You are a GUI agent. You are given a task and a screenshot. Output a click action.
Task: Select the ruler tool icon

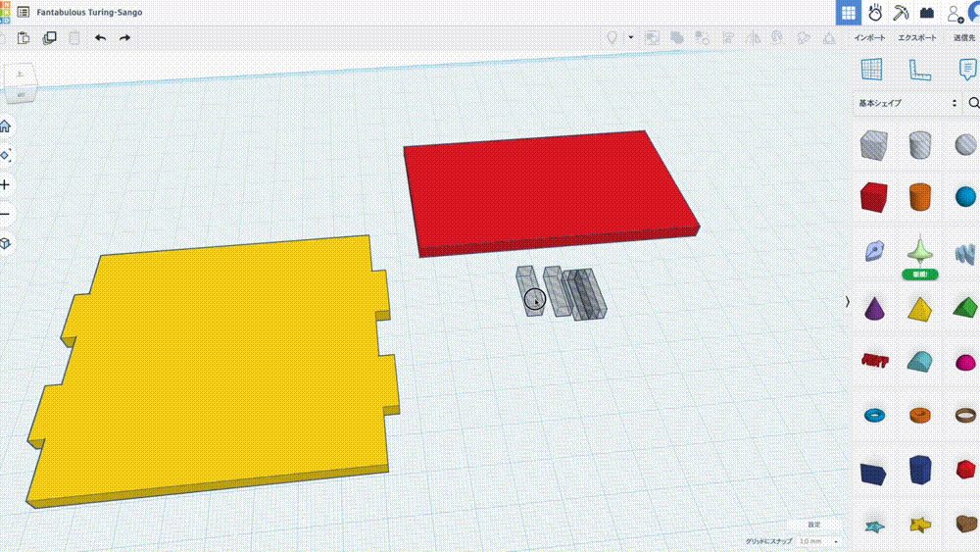pyautogui.click(x=919, y=70)
